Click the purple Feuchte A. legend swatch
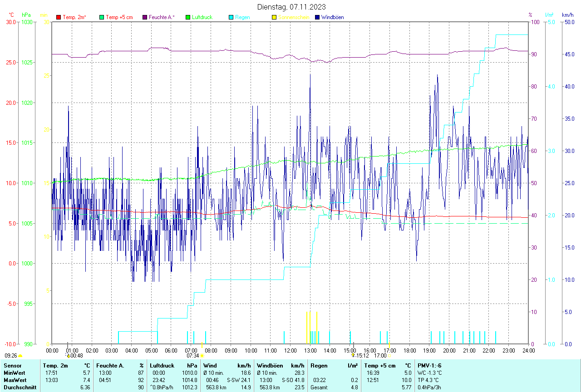The height and width of the screenshot is (392, 581). [145, 17]
